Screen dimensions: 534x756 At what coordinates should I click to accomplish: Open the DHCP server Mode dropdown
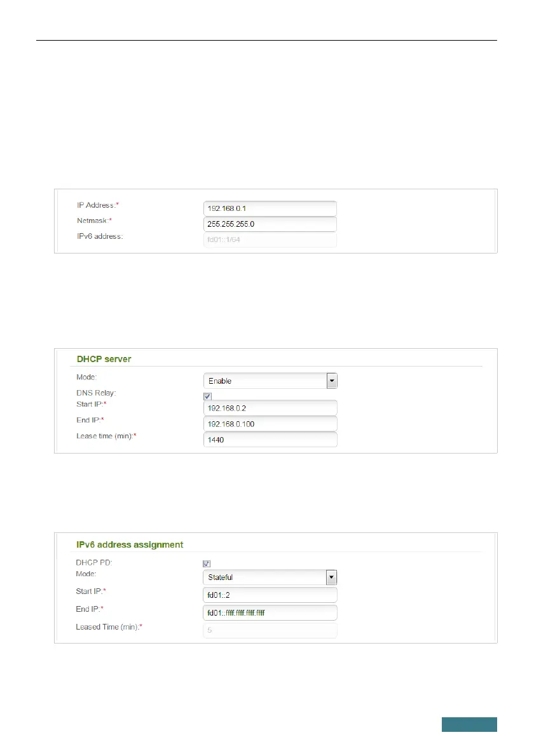click(270, 381)
